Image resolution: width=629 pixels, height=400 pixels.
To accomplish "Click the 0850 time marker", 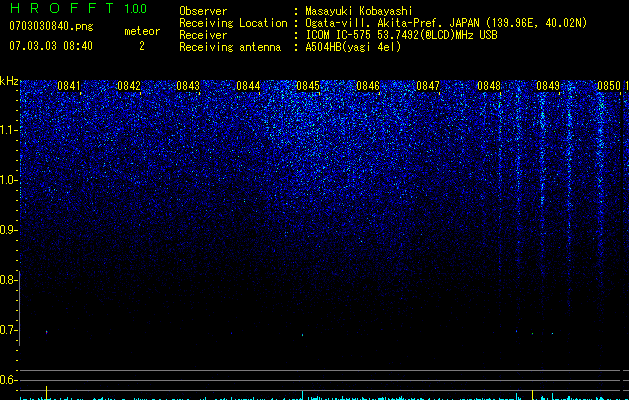I will click(609, 86).
